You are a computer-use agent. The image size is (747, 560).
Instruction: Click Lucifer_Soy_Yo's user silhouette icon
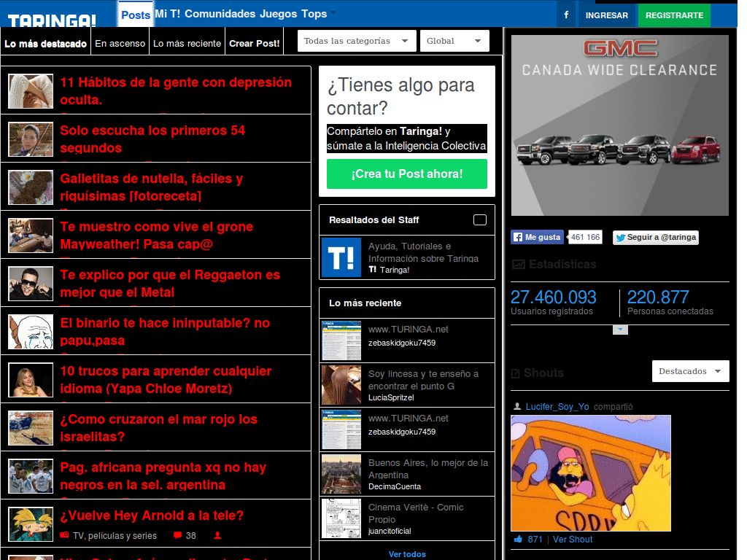point(516,407)
